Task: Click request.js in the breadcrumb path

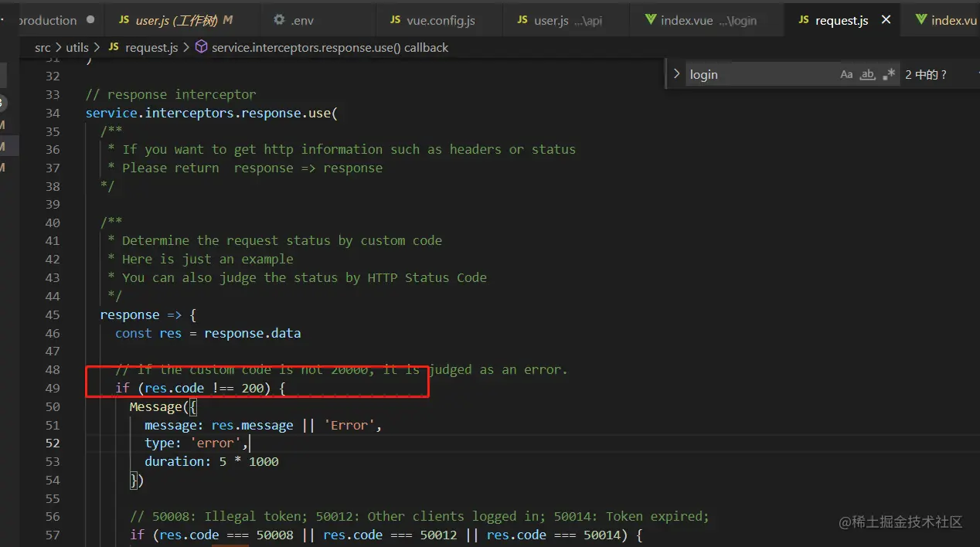Action: click(151, 48)
